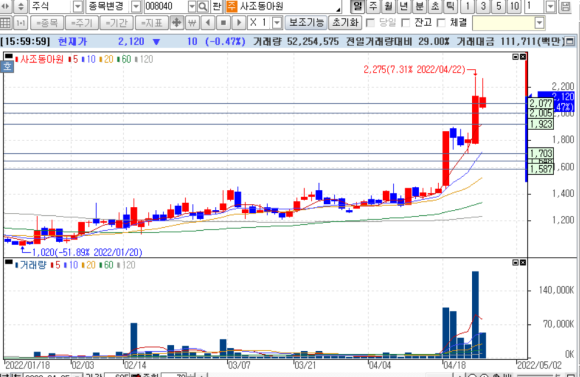Open the interval value dropdown arrow
The width and height of the screenshot is (580, 377).
550,6
